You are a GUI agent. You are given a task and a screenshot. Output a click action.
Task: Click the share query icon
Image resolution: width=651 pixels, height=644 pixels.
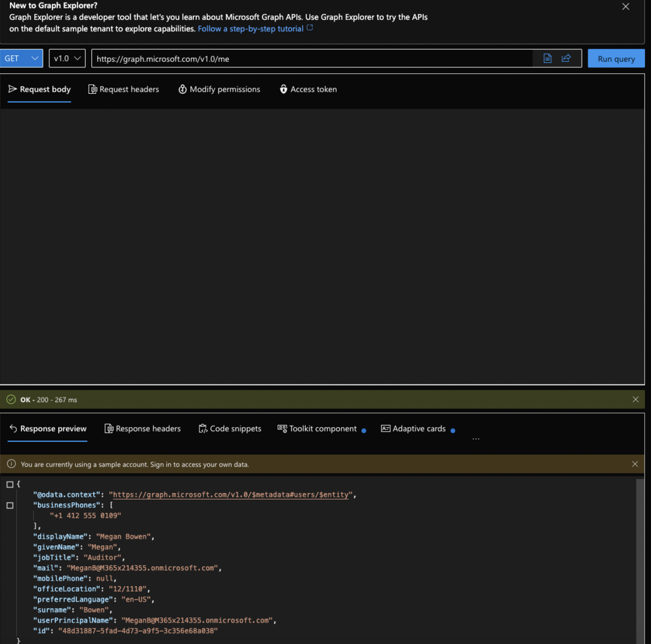(x=566, y=58)
